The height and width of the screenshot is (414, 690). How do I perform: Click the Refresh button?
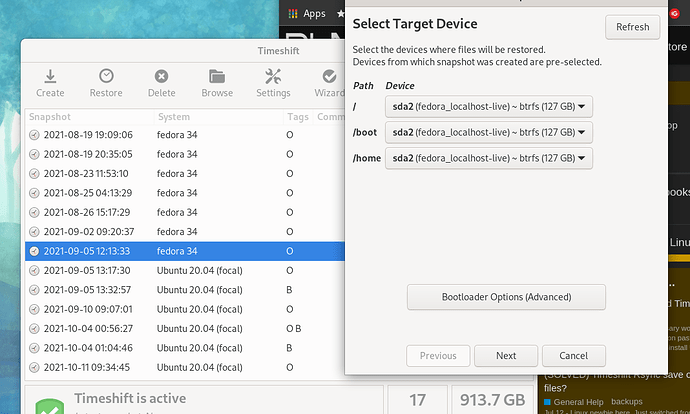(x=632, y=27)
